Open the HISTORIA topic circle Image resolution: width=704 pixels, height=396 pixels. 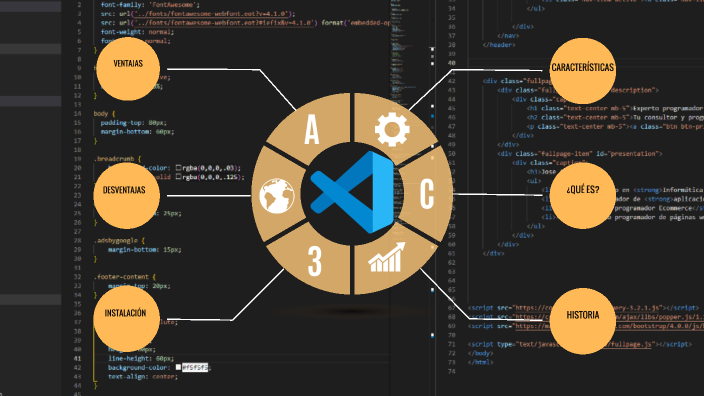pos(583,321)
